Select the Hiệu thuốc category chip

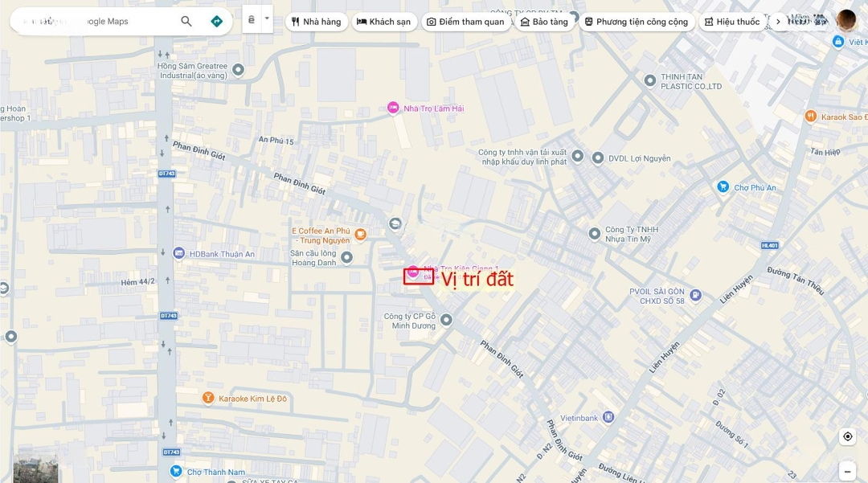[x=731, y=22]
